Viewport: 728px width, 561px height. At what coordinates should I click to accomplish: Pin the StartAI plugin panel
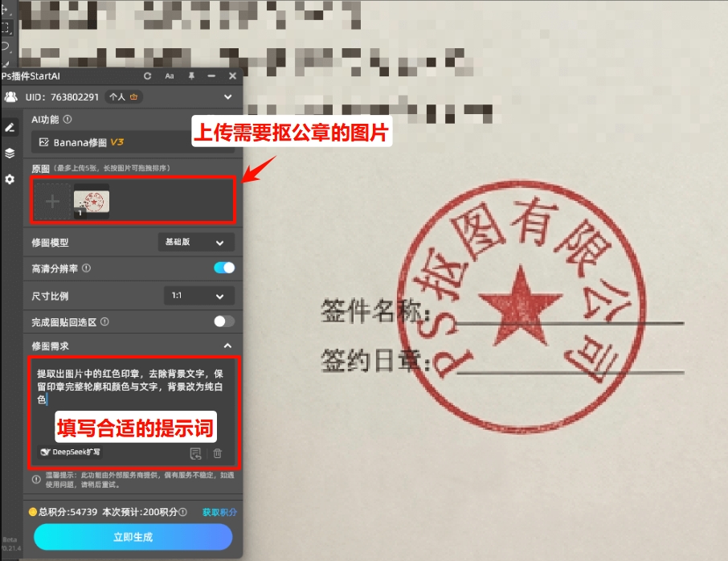pos(191,76)
